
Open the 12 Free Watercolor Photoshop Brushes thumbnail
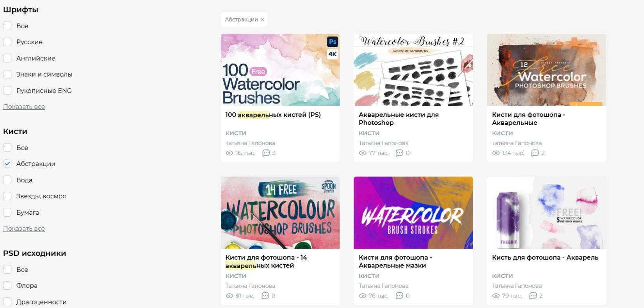coord(546,70)
